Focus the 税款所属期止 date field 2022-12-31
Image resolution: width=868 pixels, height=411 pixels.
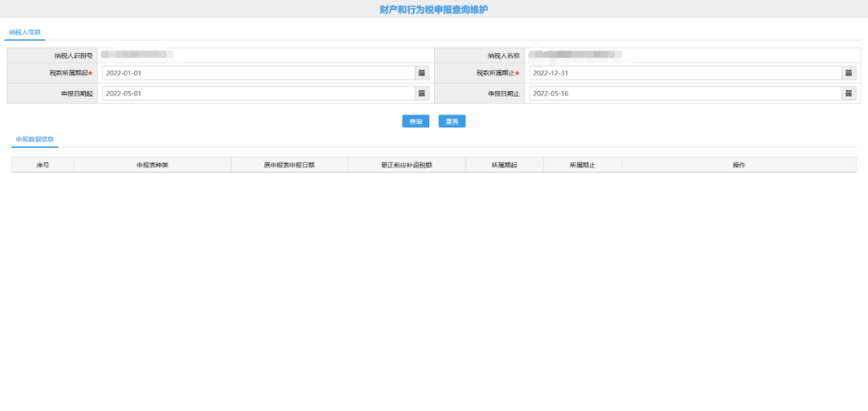pos(685,73)
